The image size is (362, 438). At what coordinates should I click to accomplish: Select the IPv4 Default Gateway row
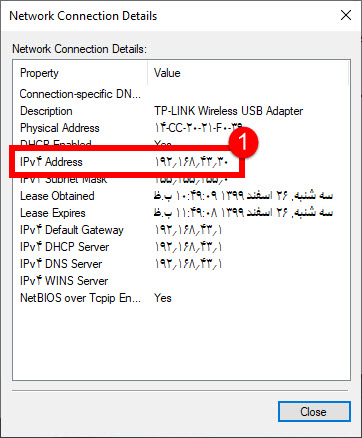tap(181, 230)
